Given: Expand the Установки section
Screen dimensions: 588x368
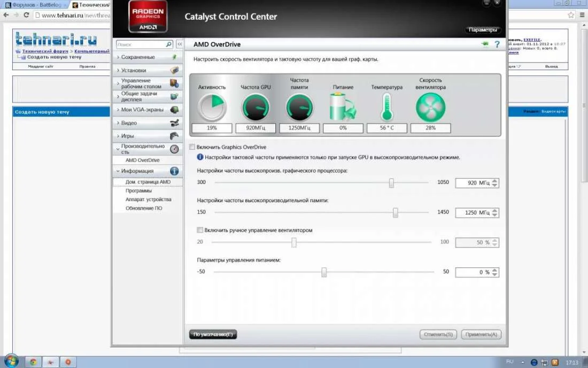Looking at the screenshot, I should pyautogui.click(x=148, y=70).
